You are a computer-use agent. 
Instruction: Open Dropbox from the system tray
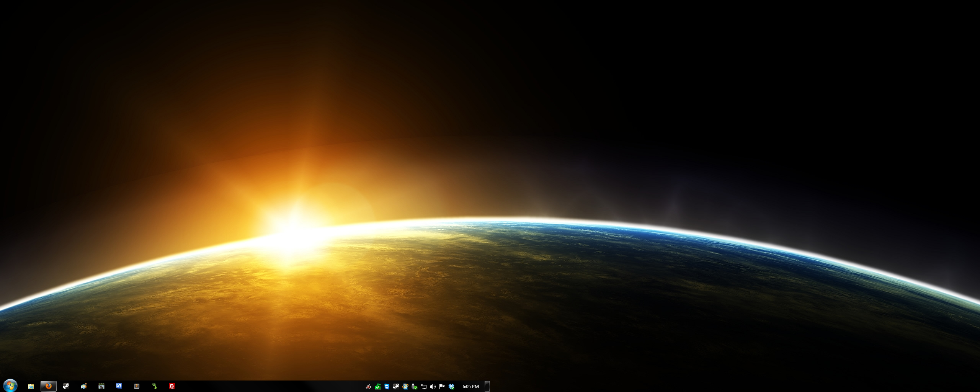[x=451, y=387]
